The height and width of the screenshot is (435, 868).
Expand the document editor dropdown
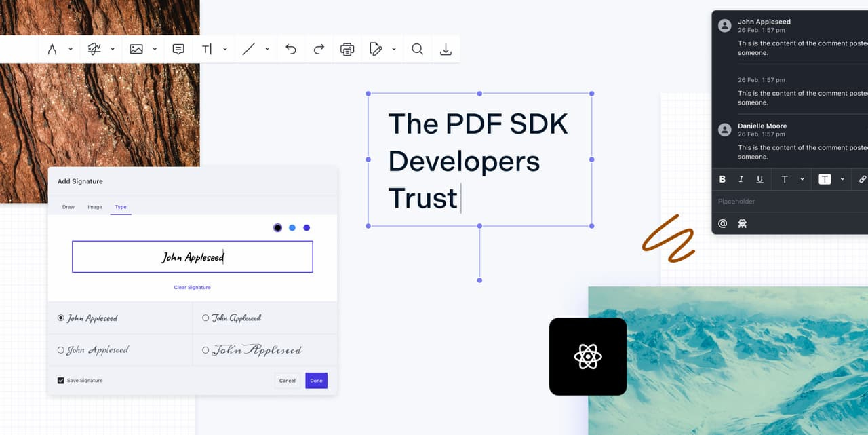point(394,49)
